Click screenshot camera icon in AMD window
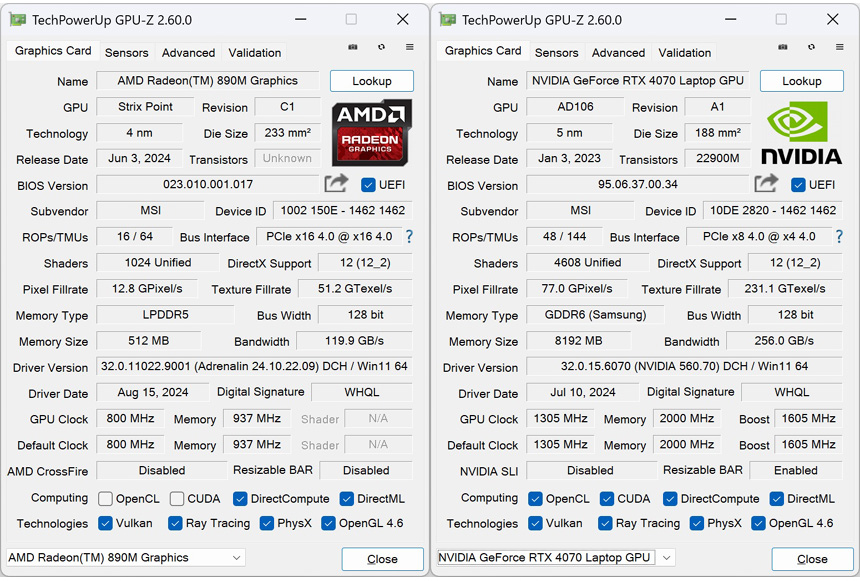The width and height of the screenshot is (860, 581). 353,47
